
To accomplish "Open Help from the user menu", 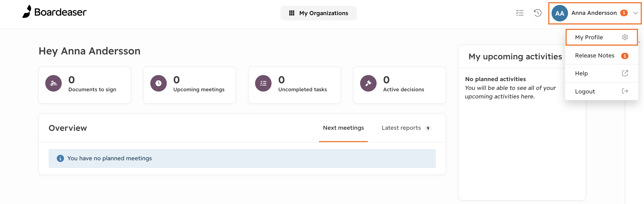I will point(601,73).
